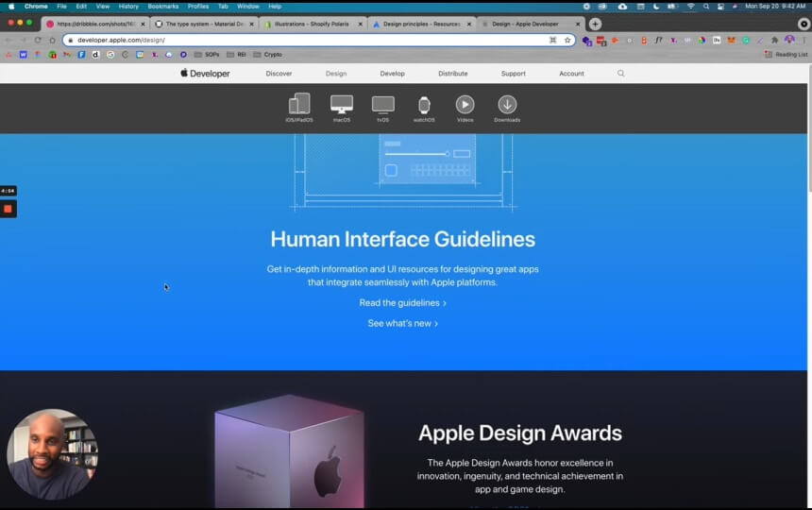Click the Apple Design Awards cube image

[x=290, y=451]
